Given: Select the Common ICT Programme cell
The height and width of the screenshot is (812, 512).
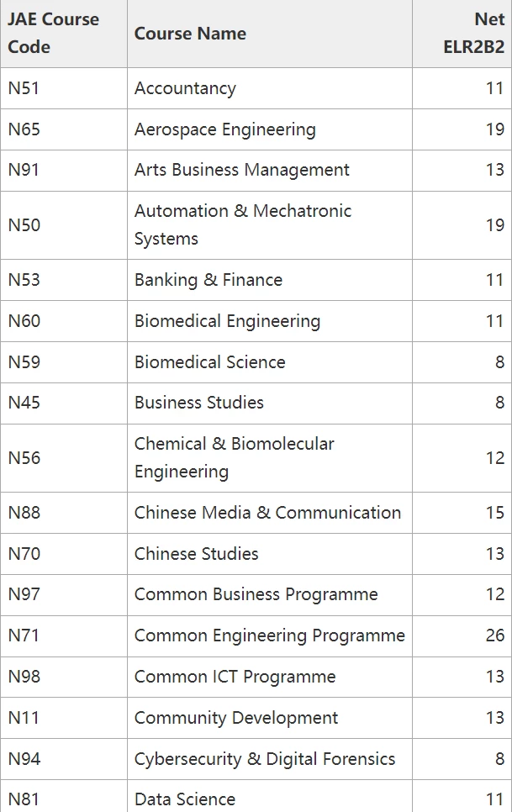Looking at the screenshot, I should pos(270,677).
